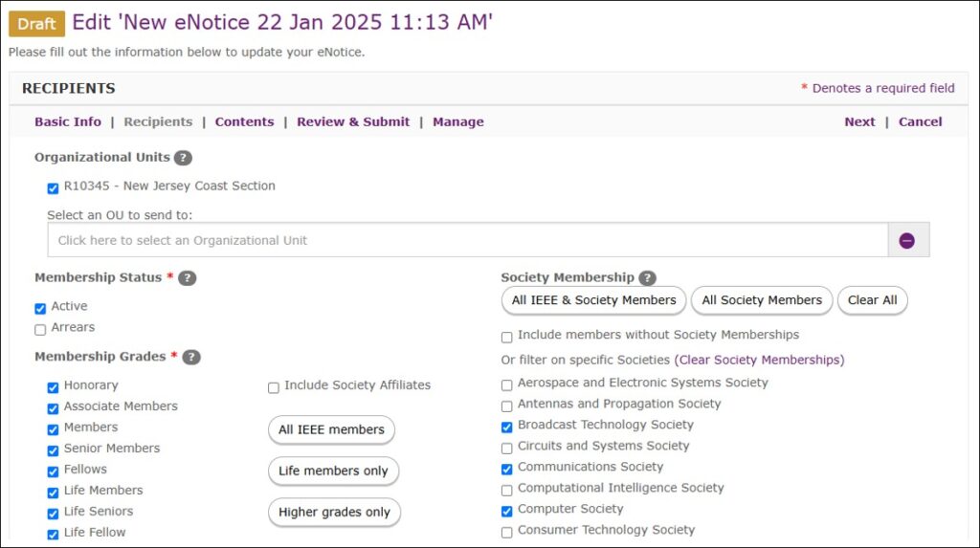The width and height of the screenshot is (980, 548).
Task: Open the Review & Submit tab
Action: click(353, 121)
